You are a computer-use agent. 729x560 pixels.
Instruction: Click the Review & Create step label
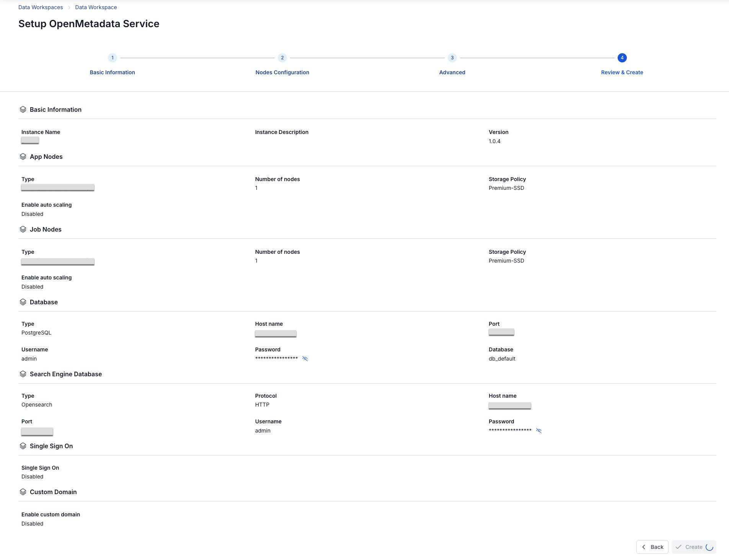(x=622, y=72)
